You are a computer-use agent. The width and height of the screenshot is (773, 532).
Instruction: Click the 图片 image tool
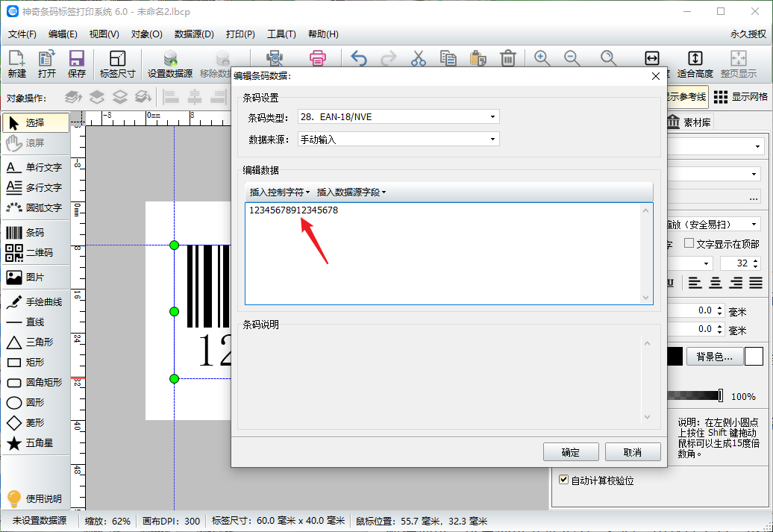(x=35, y=278)
